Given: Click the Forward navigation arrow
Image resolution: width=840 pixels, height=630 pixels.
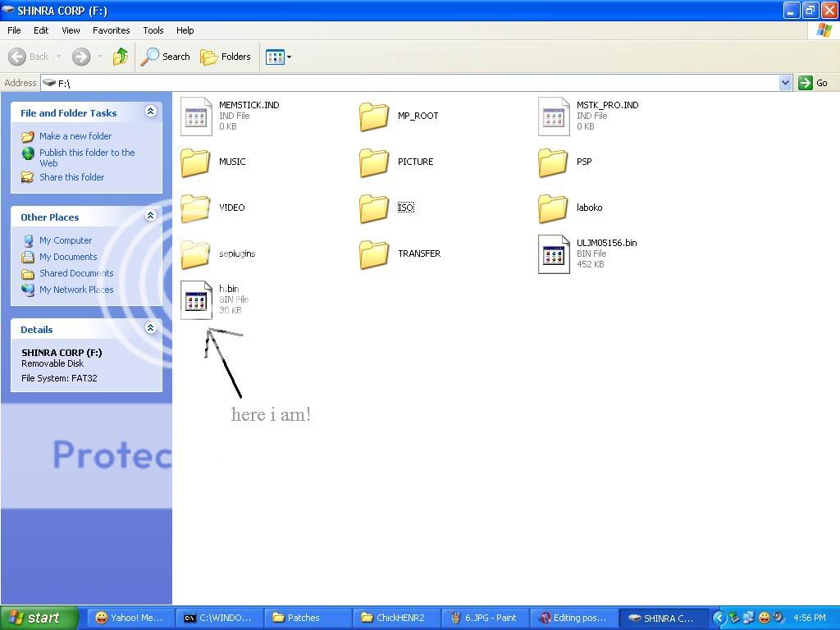Looking at the screenshot, I should pos(81,57).
